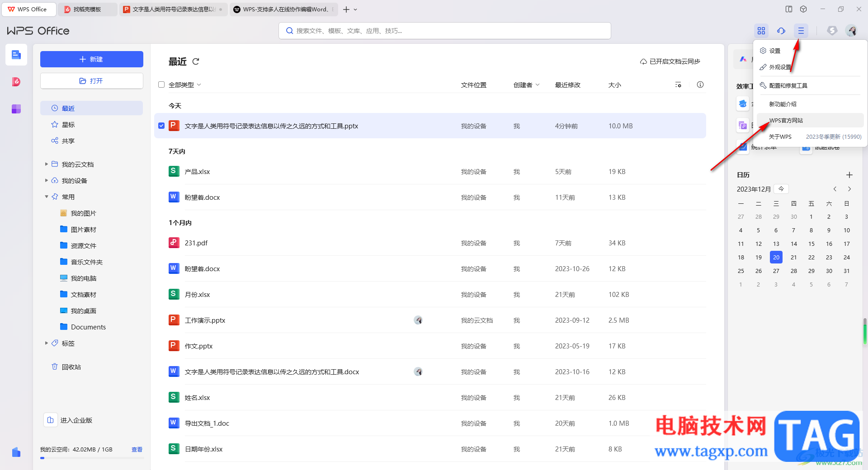868x470 pixels.
Task: Switch to the 找稻壳模板 tab
Action: (88, 9)
